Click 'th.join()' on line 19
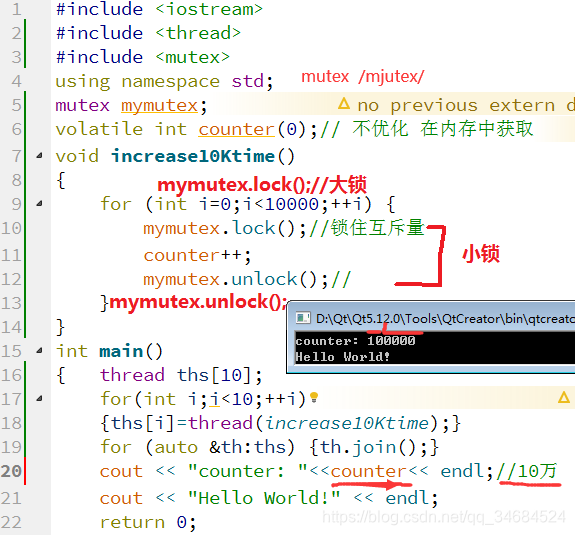The width and height of the screenshot is (575, 535). tap(373, 447)
